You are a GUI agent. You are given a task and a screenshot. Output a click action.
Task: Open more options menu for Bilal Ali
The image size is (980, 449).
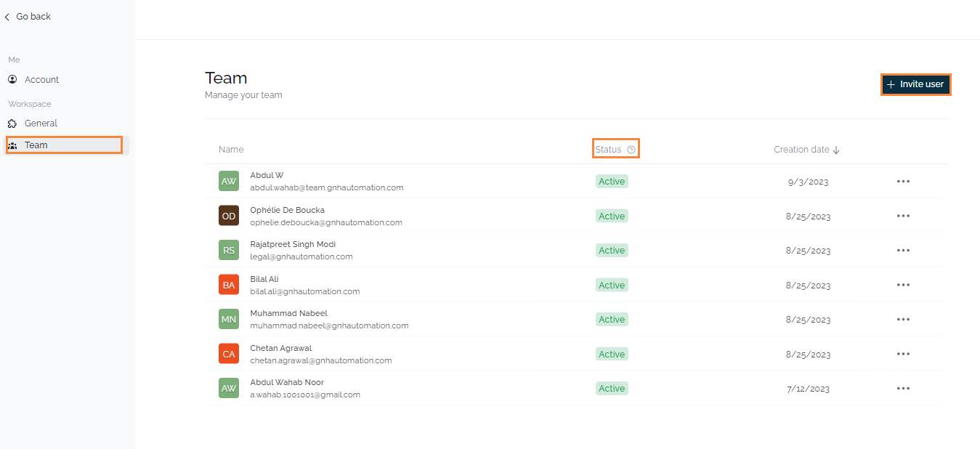coord(903,285)
